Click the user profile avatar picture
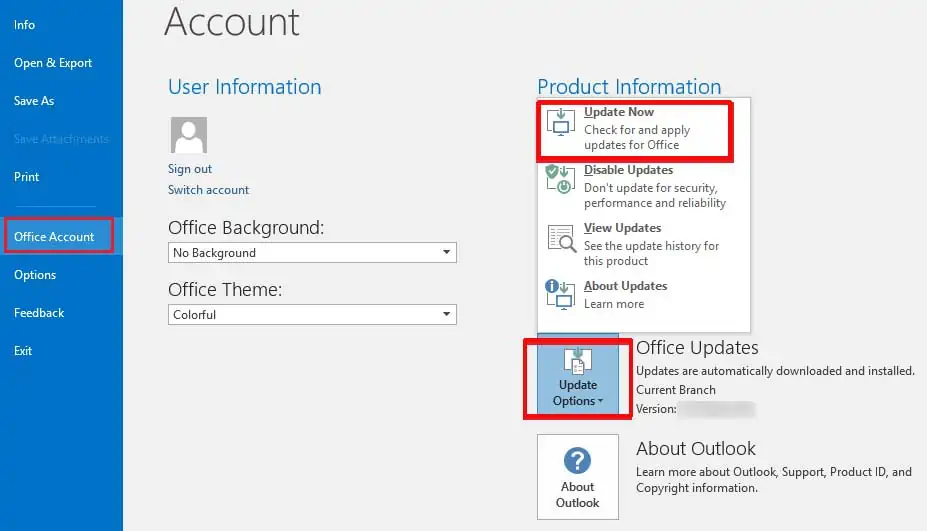Viewport: 927px width, 531px height. coord(189,135)
